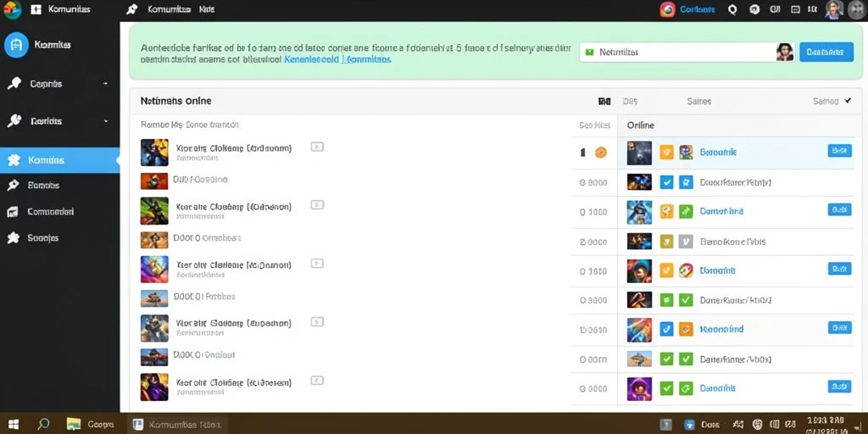
Task: Open search via the top bar magnifier icon
Action: click(x=733, y=9)
